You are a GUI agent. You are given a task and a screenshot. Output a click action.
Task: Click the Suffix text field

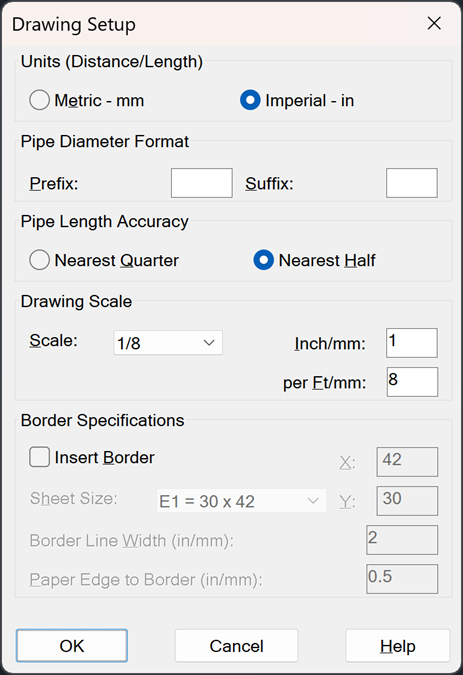(412, 183)
